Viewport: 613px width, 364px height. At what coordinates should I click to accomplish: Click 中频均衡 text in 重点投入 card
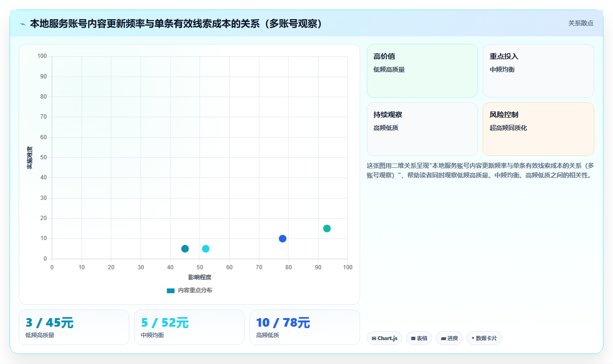click(502, 70)
